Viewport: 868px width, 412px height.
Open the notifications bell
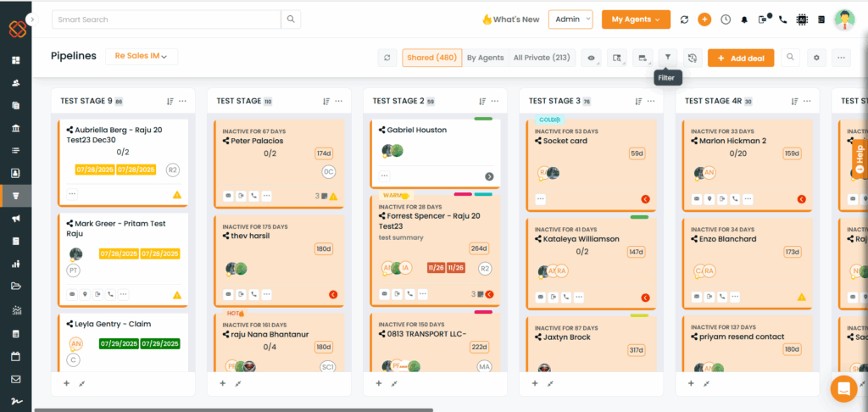(x=744, y=19)
